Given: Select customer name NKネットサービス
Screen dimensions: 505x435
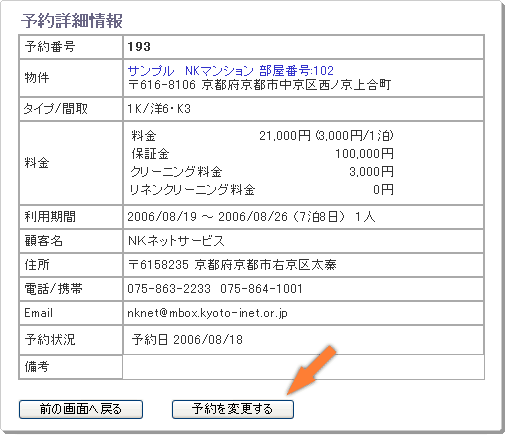Looking at the screenshot, I should 176,241.
